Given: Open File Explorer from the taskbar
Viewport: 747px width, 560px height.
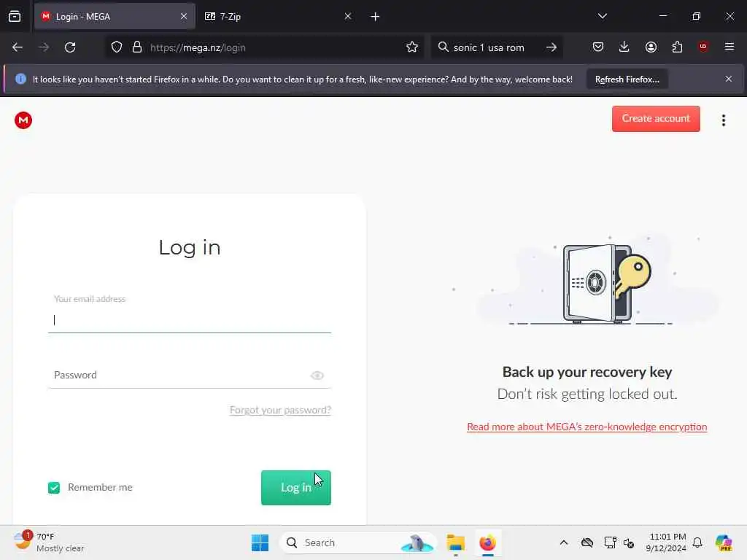Looking at the screenshot, I should 455,542.
